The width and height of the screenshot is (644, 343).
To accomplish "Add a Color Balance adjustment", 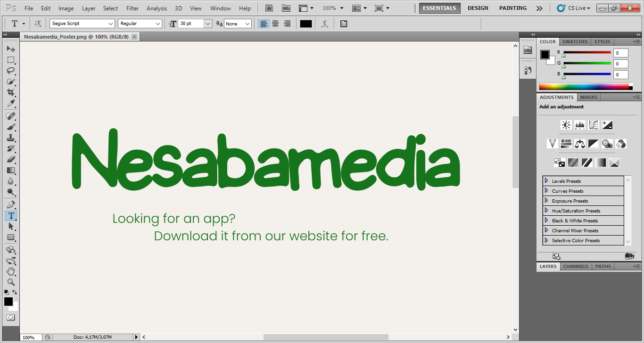I will click(x=579, y=144).
